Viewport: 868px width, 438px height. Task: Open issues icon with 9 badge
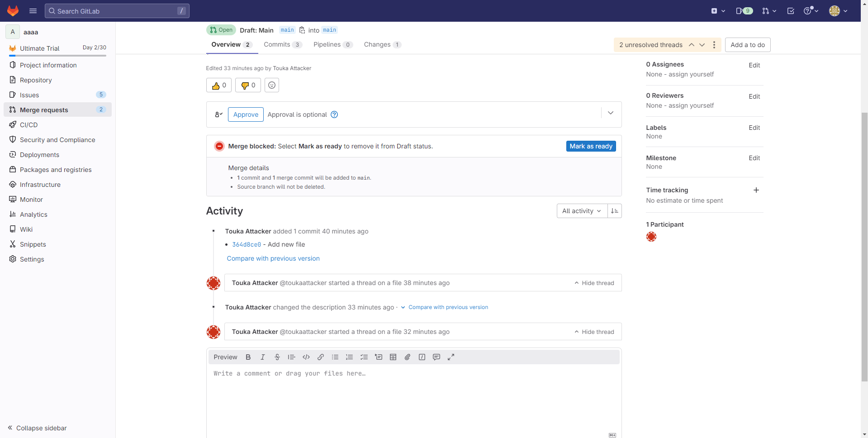tap(744, 11)
